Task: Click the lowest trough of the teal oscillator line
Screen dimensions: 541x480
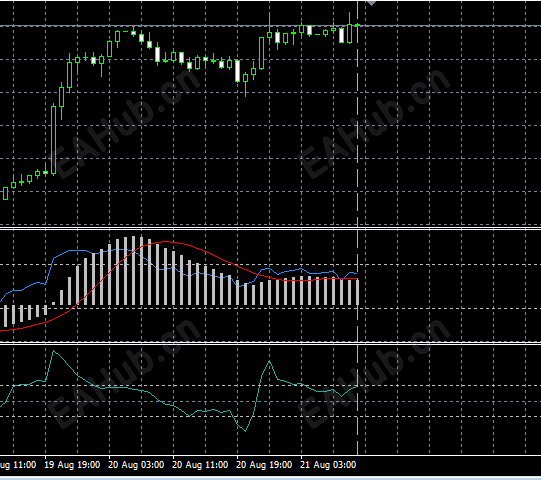Action: (x=246, y=431)
